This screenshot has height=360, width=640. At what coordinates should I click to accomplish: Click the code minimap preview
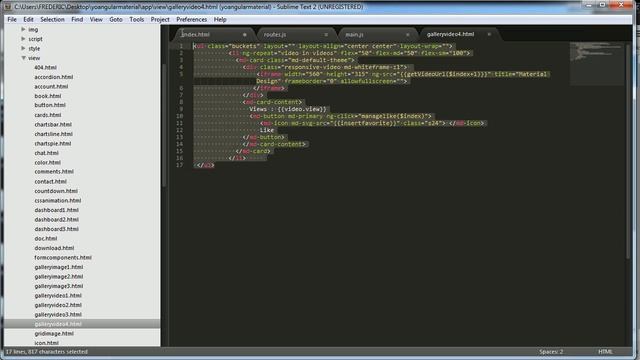point(596,63)
